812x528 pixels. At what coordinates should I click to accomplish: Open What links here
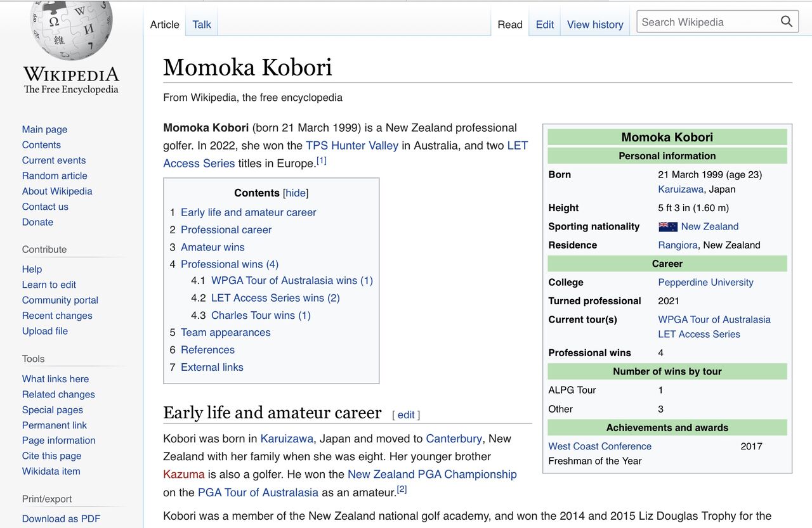[55, 378]
